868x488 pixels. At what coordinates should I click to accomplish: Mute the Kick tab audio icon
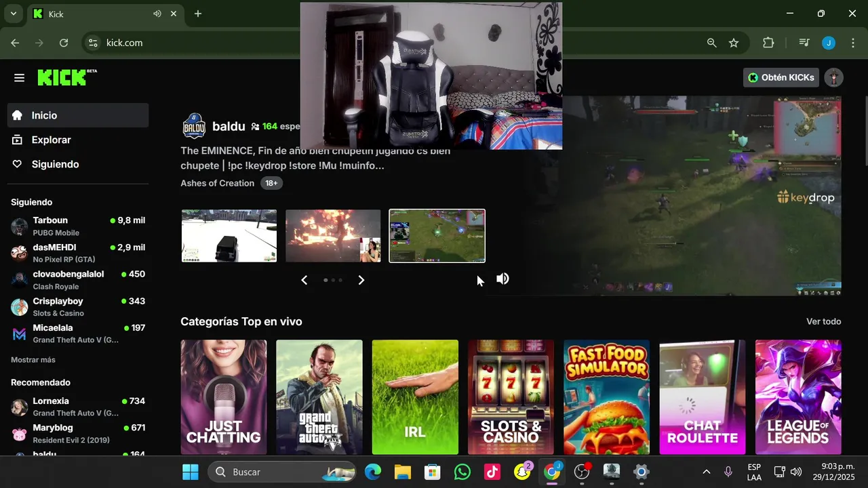pos(157,14)
